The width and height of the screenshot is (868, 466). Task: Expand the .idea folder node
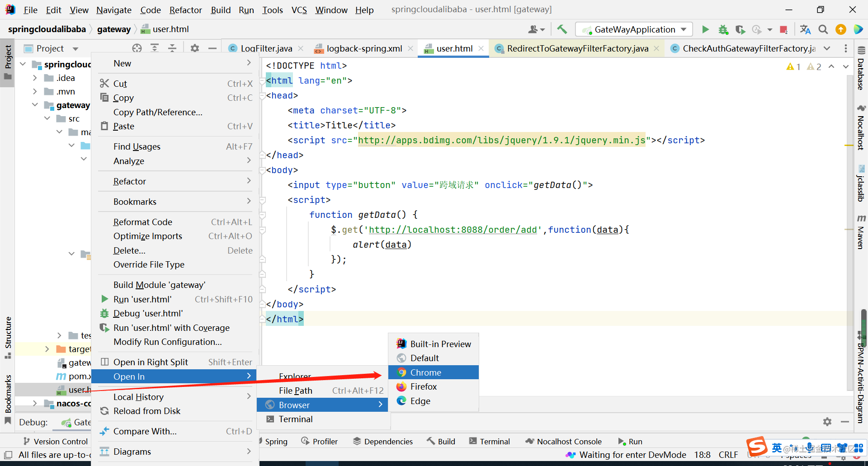click(x=35, y=78)
